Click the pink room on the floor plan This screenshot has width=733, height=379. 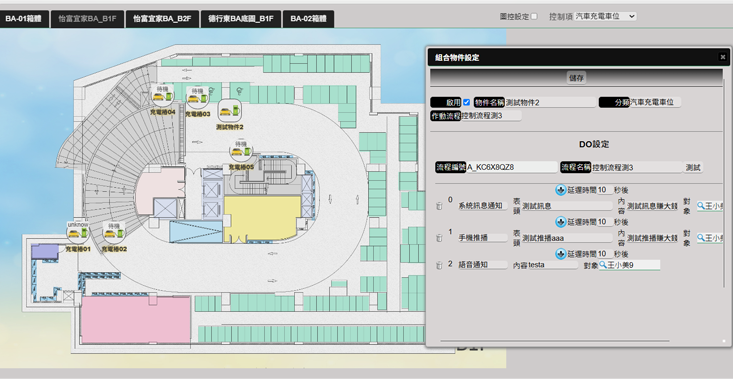point(135,320)
